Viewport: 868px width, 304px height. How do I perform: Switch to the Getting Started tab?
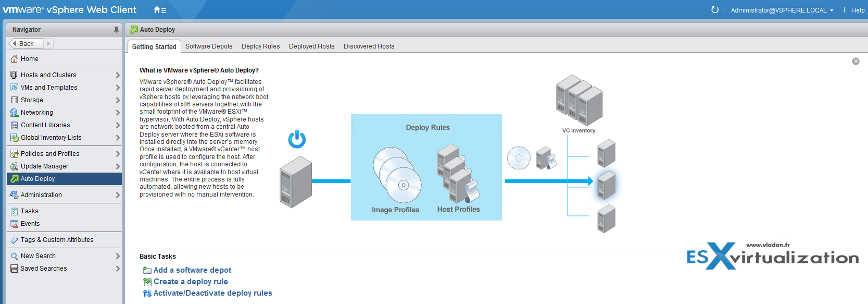click(154, 46)
